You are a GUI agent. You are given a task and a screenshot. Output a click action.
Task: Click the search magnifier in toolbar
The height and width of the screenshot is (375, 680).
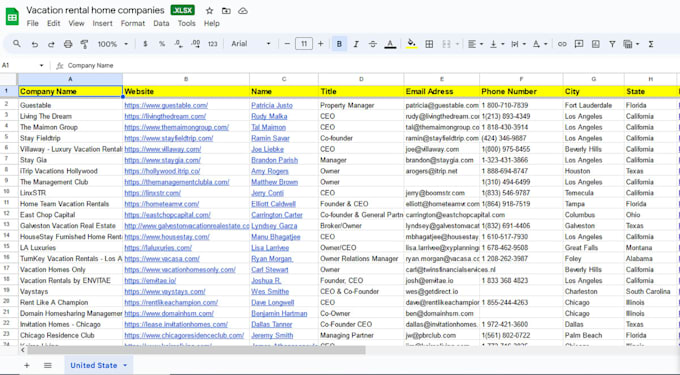16,44
